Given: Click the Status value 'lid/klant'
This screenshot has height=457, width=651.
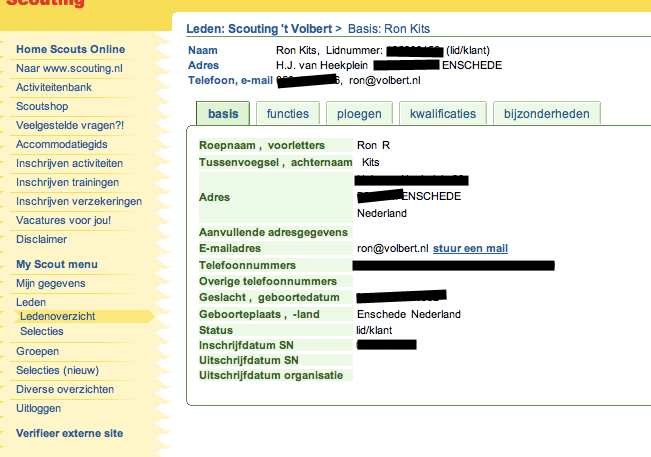Looking at the screenshot, I should coord(374,330).
